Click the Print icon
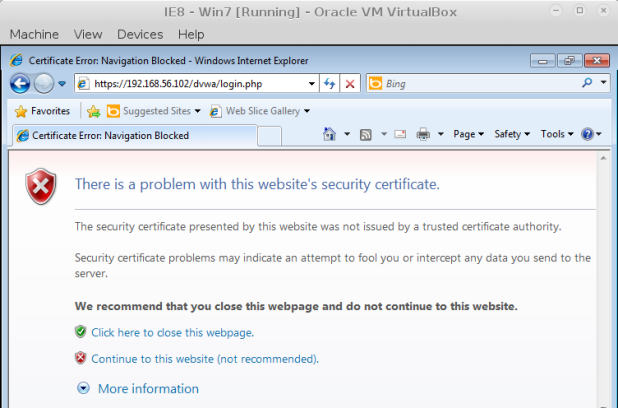Screen dimensions: 618x408 click(423, 134)
